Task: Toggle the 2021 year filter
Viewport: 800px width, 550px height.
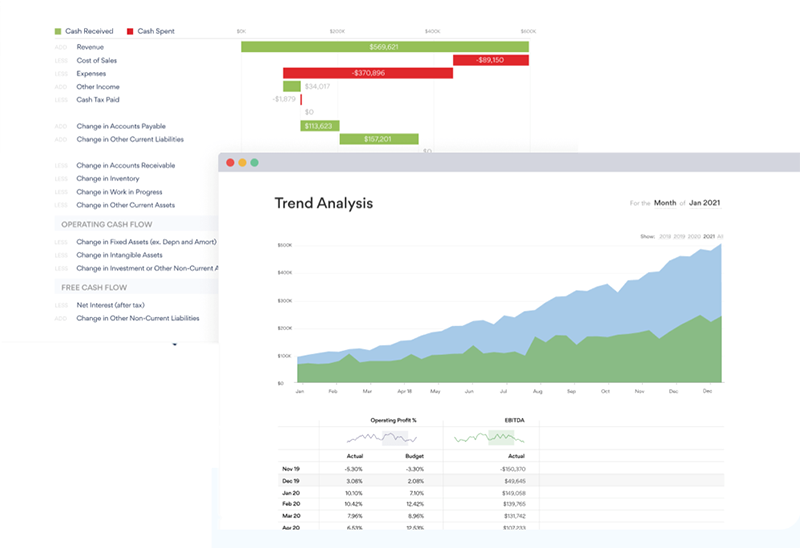Action: click(709, 237)
